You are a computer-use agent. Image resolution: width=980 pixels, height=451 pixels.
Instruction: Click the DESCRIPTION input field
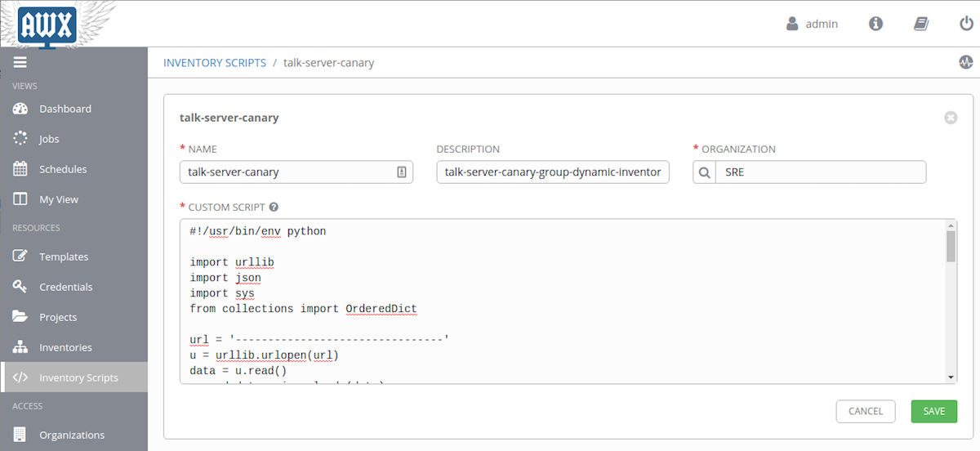553,172
